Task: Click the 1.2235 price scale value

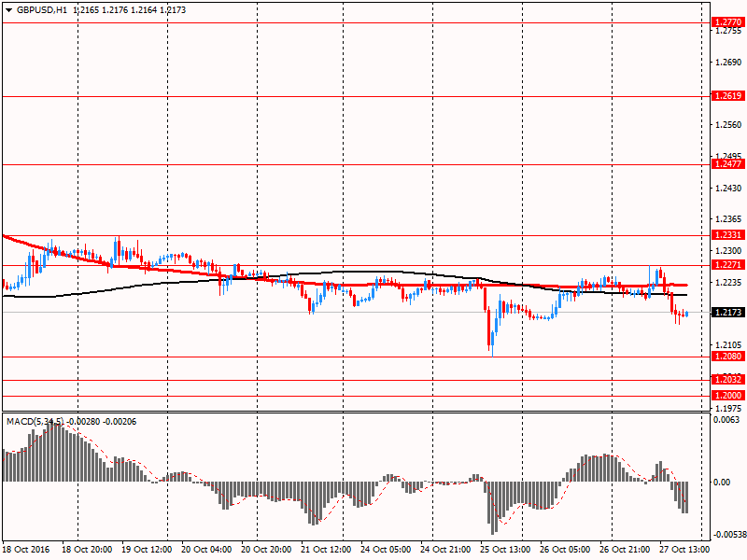Action: tap(729, 283)
